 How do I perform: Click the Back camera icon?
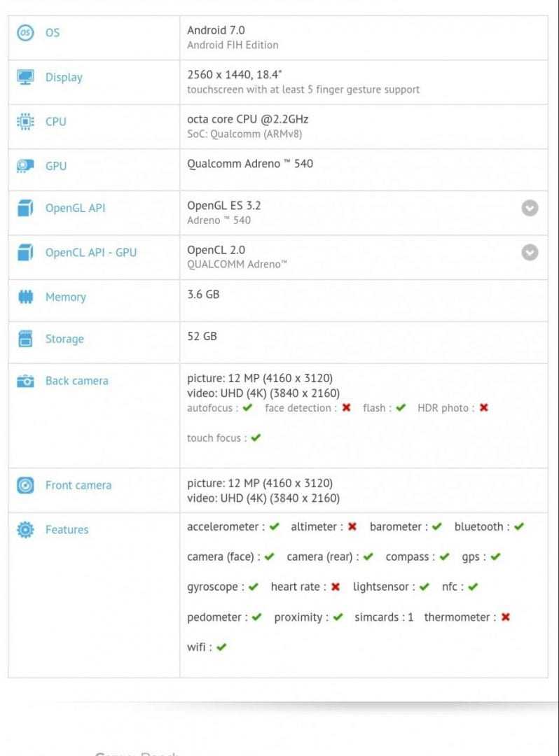(x=25, y=381)
